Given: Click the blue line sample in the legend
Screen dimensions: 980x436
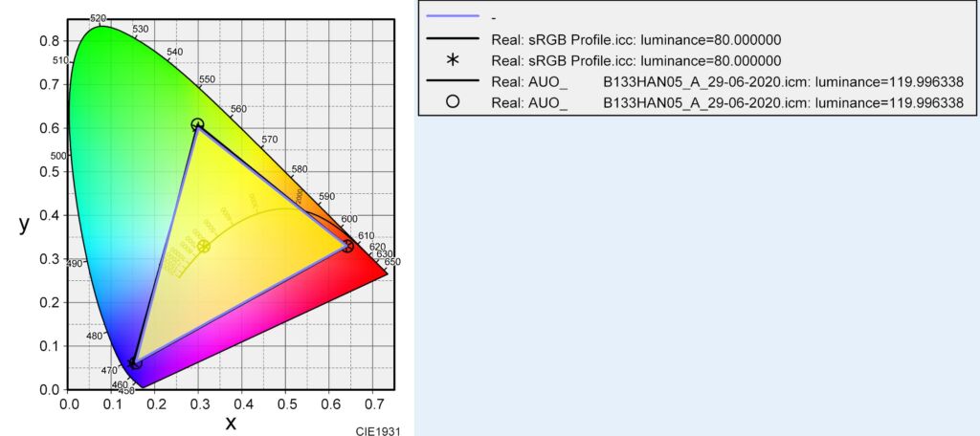Looking at the screenshot, I should [453, 15].
